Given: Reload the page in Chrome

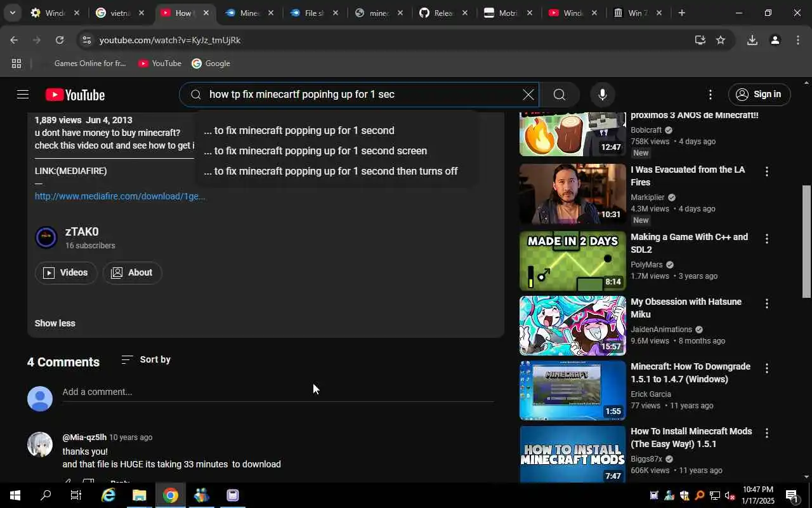Looking at the screenshot, I should (x=60, y=40).
